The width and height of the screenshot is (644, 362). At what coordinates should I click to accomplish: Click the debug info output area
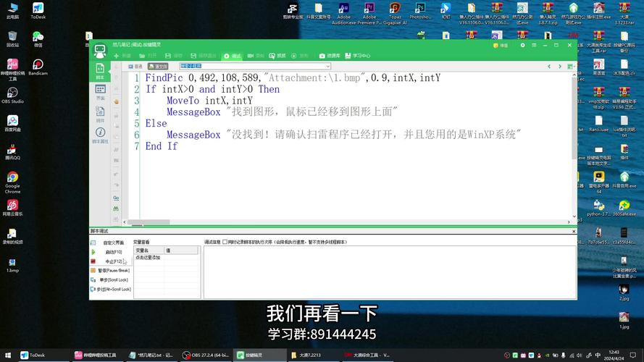pyautogui.click(x=390, y=272)
